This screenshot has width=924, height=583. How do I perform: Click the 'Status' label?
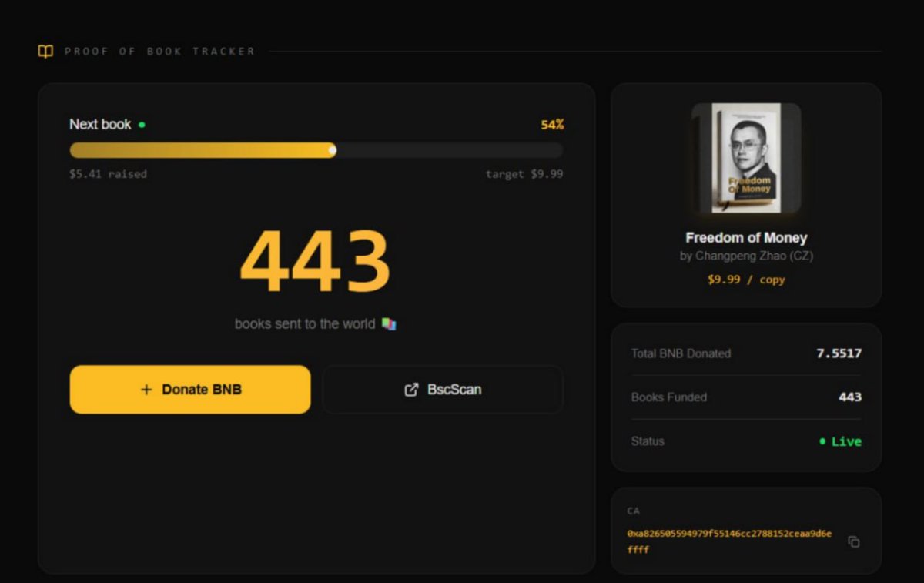(648, 441)
